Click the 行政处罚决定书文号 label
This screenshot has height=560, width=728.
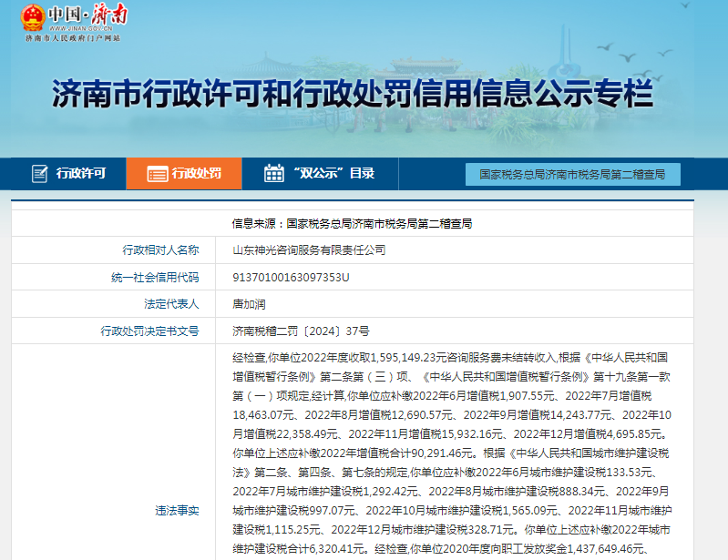coord(149,331)
